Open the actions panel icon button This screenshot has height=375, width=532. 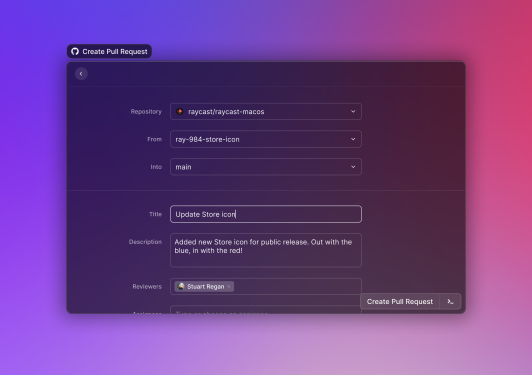(450, 302)
